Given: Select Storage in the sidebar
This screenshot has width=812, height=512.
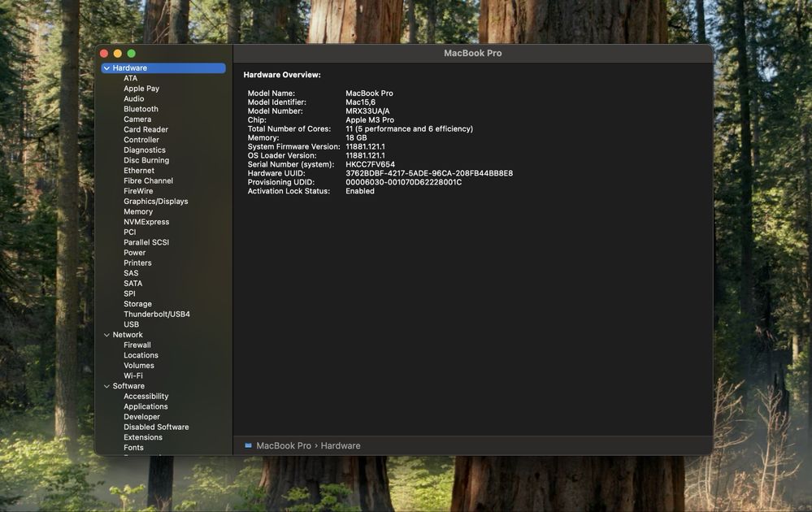Looking at the screenshot, I should 137,304.
